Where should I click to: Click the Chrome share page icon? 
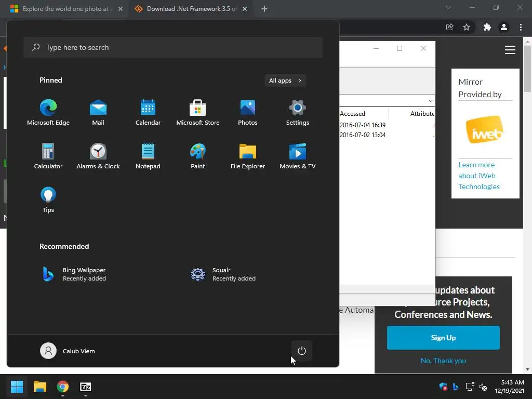tap(449, 27)
